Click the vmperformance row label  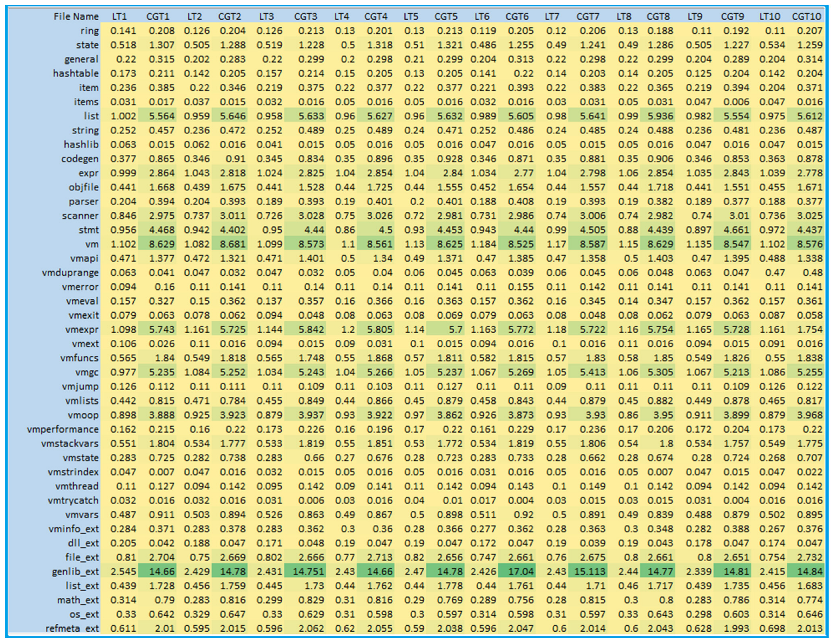tap(63, 429)
